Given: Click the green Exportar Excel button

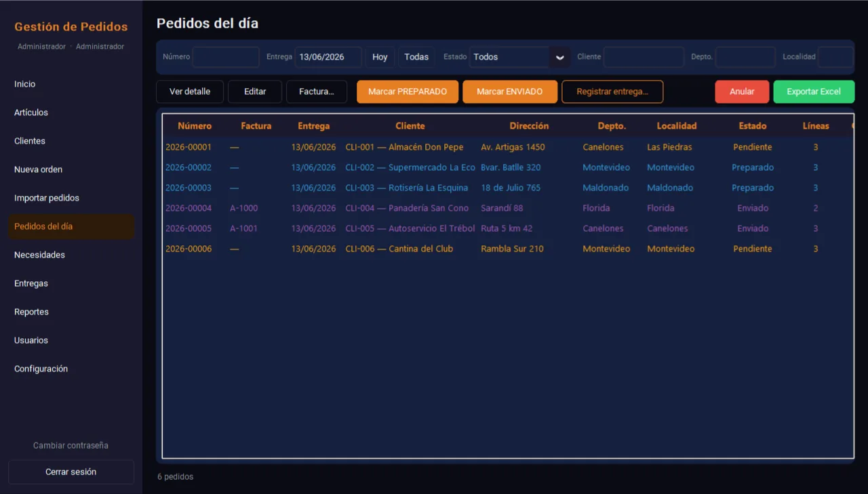Looking at the screenshot, I should point(814,91).
